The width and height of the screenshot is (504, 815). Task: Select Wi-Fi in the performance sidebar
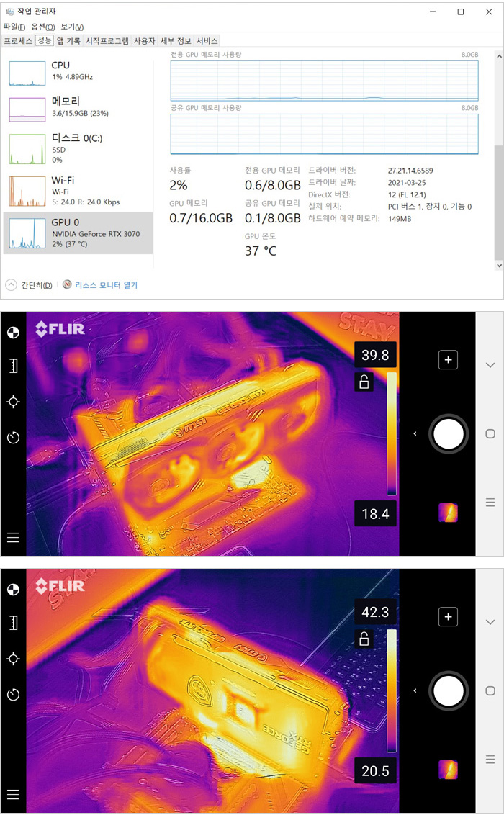tap(78, 191)
